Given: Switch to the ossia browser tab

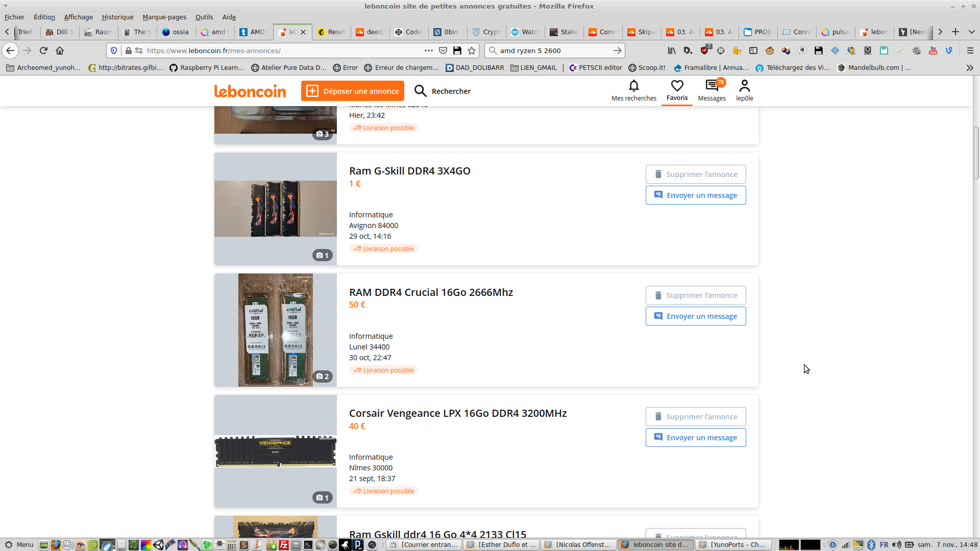Looking at the screenshot, I should (176, 32).
